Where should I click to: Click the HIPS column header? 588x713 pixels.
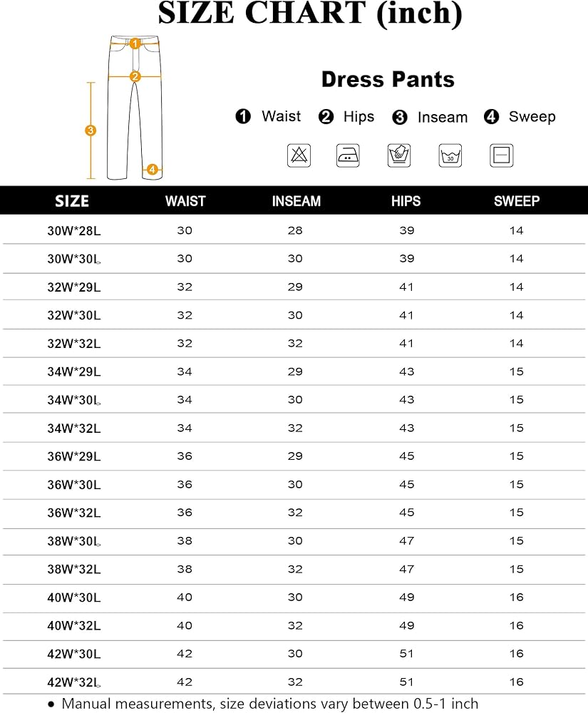click(406, 202)
